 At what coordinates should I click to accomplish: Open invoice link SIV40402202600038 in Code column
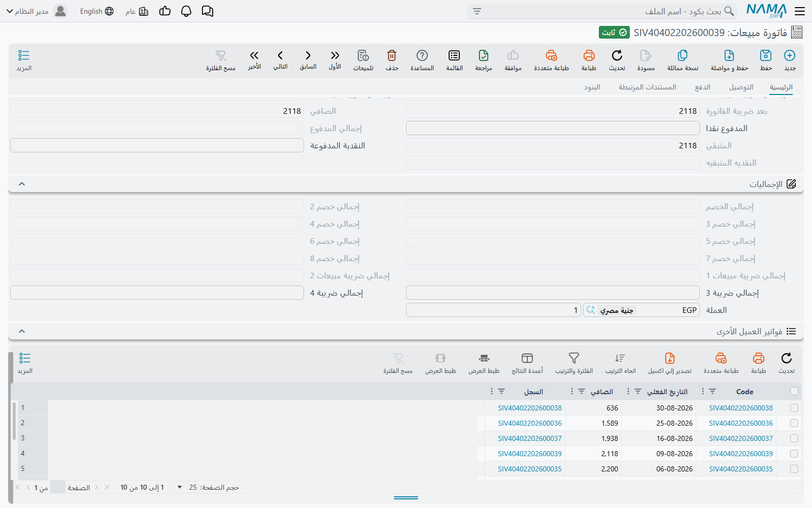(741, 408)
